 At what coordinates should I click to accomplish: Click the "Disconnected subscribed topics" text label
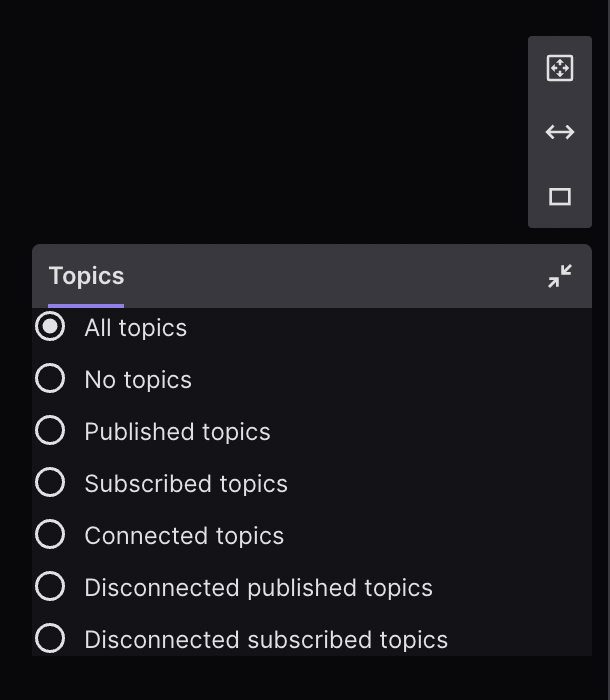tap(266, 640)
